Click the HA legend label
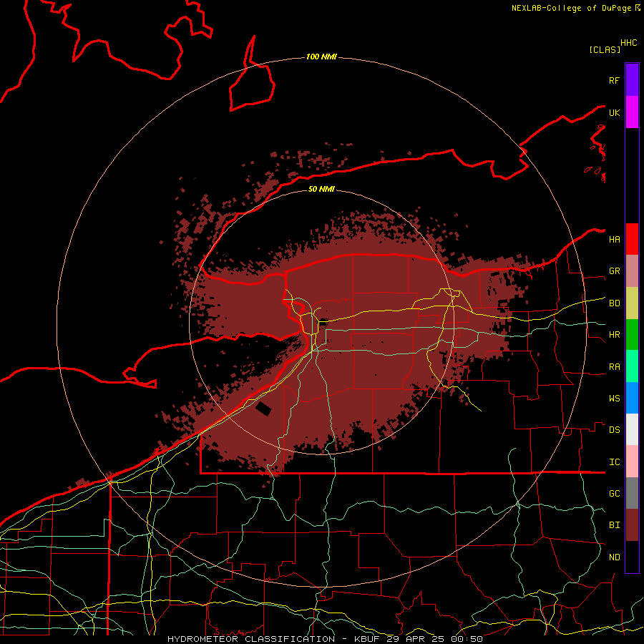This screenshot has height=644, width=644. click(614, 239)
